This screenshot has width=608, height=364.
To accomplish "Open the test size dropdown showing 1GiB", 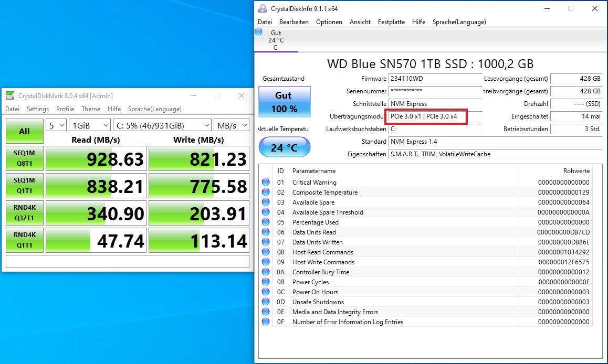I will coord(90,125).
